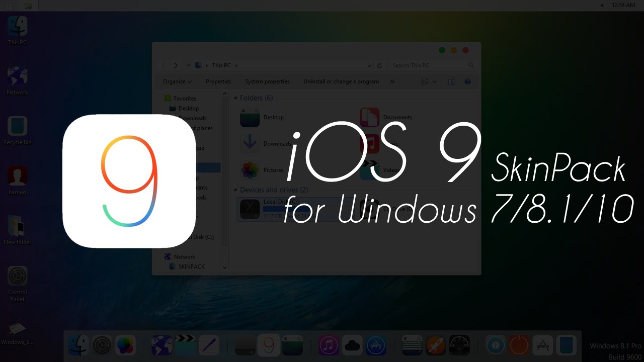
Task: Collapse the Folders (6) group
Action: 235,98
